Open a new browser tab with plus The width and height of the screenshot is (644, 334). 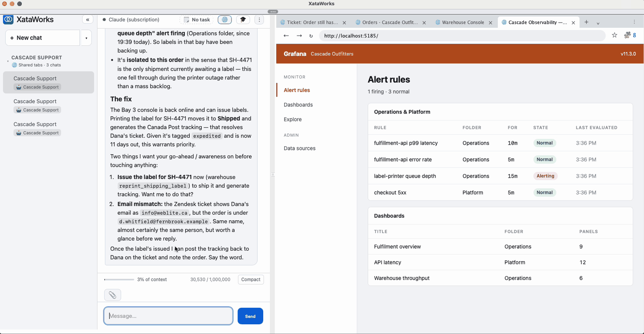[586, 22]
